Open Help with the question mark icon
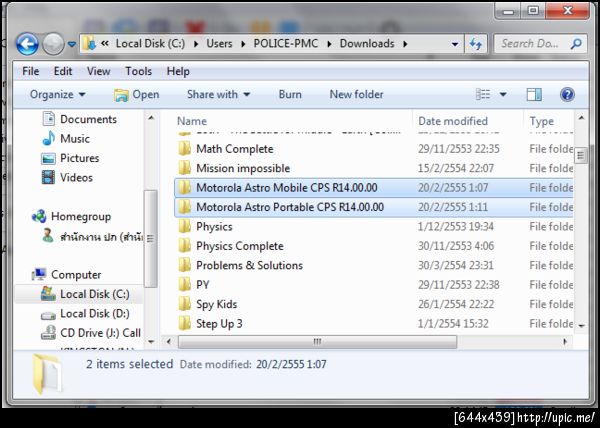Screen dimensions: 600x428 pos(567,94)
